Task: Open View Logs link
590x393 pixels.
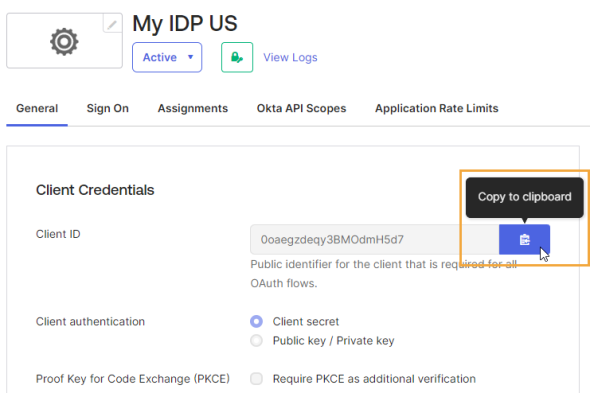Action: pos(290,57)
